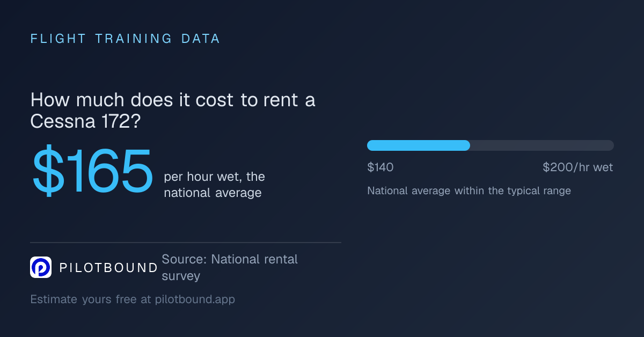Click the right end of the blue bar fill
This screenshot has width=644, height=337.
click(467, 145)
